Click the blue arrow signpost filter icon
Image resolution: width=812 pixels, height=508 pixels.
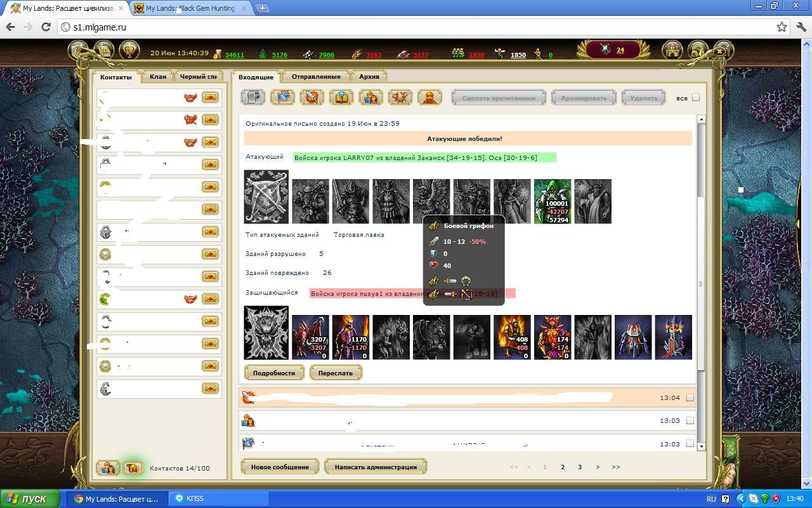(282, 97)
